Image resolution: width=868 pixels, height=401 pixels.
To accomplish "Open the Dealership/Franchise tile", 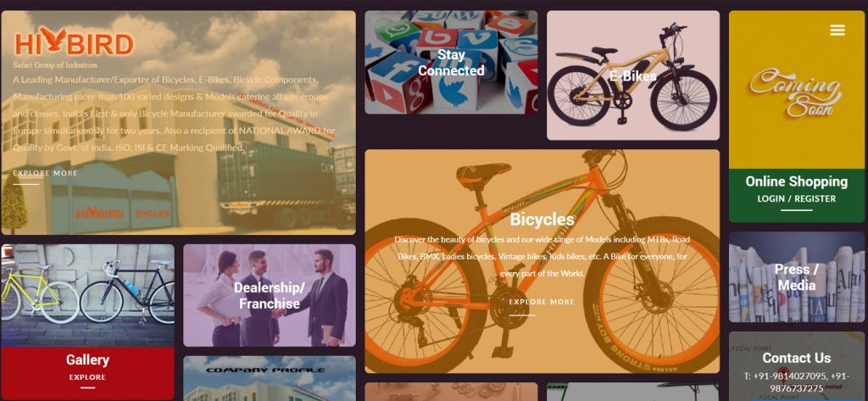I will coord(269,295).
